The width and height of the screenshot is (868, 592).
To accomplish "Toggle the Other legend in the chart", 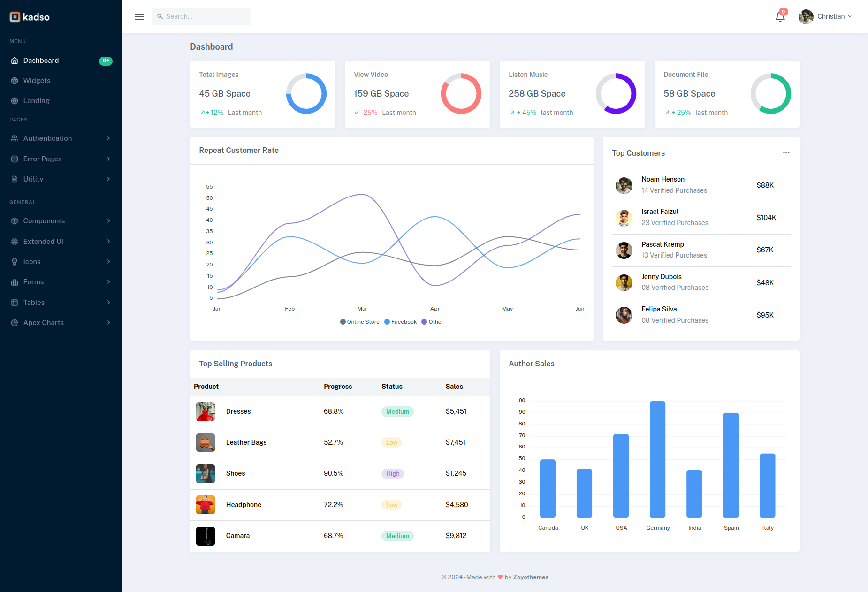I will (x=432, y=322).
